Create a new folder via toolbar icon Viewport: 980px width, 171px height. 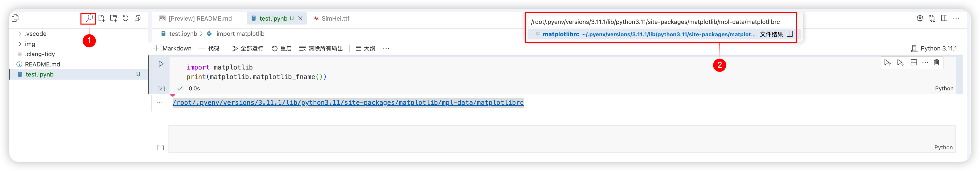(x=113, y=18)
